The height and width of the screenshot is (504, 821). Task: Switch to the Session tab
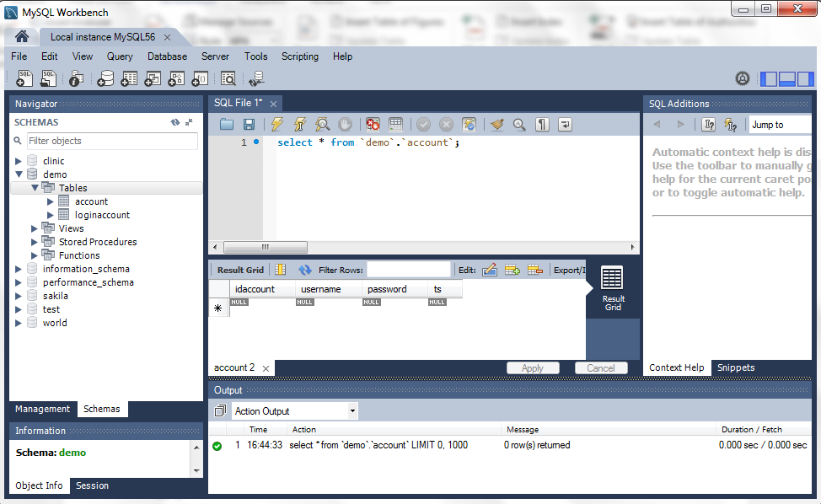point(92,485)
